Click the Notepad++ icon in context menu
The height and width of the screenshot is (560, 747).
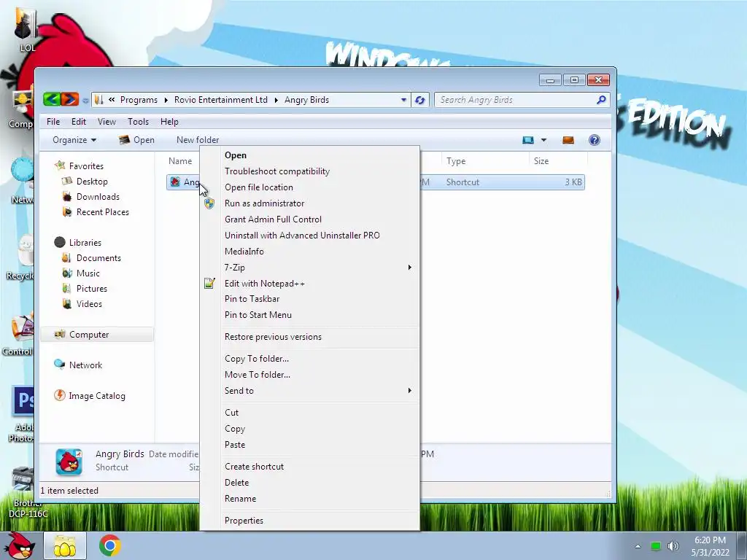click(x=209, y=284)
